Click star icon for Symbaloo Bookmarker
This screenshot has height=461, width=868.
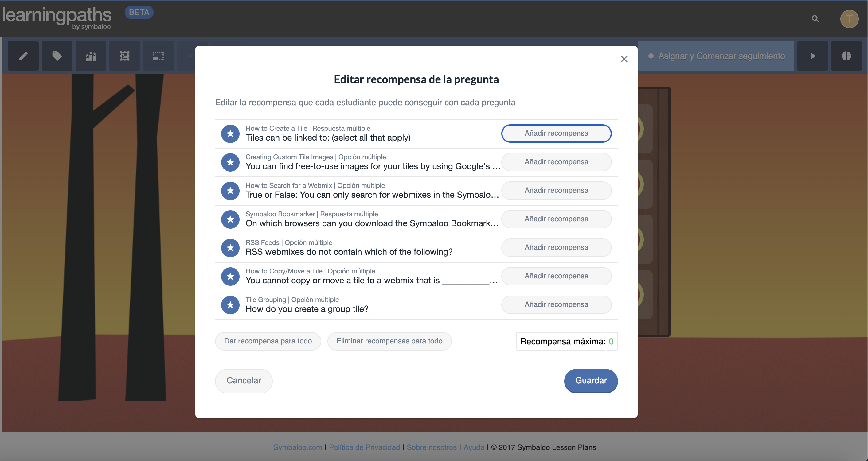coord(230,219)
